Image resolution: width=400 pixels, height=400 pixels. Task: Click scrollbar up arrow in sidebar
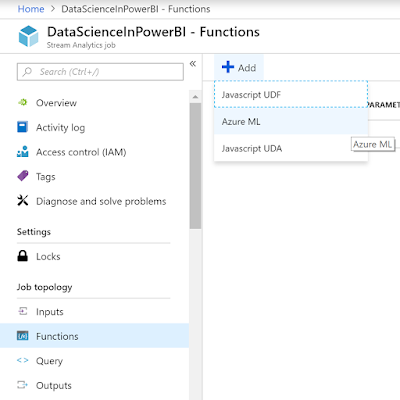[195, 97]
